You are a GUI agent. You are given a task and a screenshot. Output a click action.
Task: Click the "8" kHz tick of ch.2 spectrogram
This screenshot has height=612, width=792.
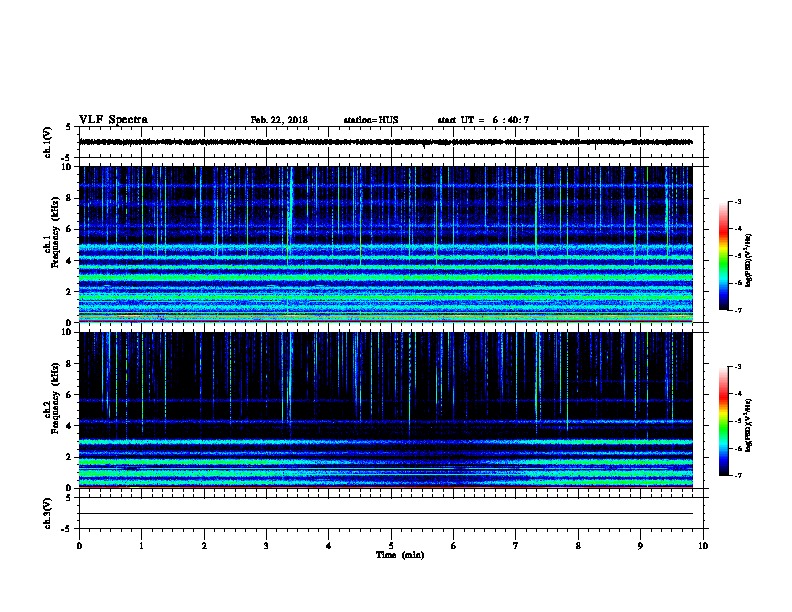69,364
